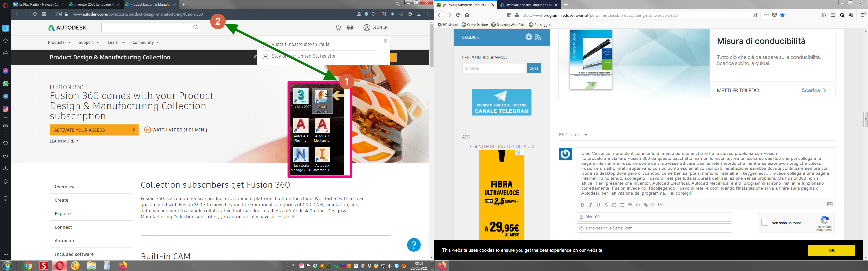The image size is (868, 271).
Task: Click ACTIVATE YOUR ACCESS button
Action: [x=94, y=130]
